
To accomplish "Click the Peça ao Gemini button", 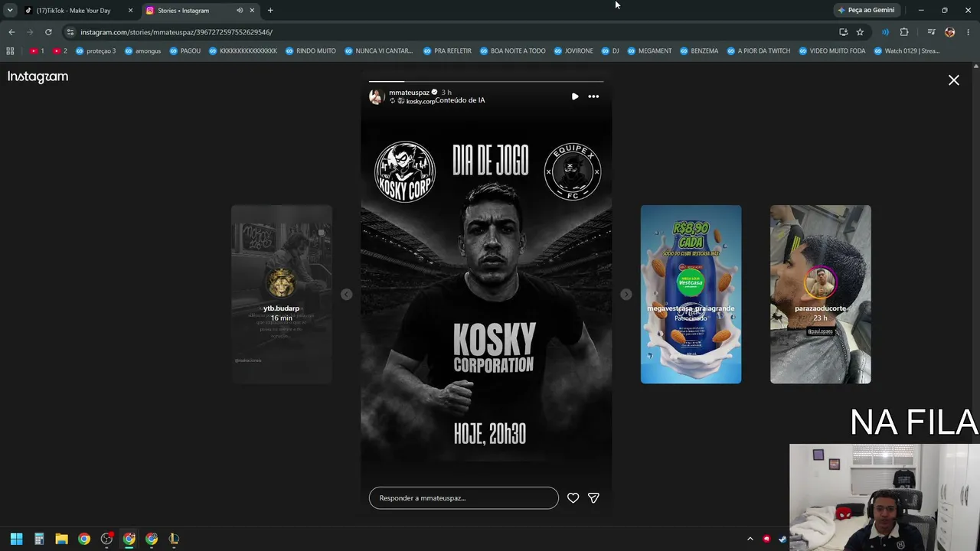I will [866, 11].
